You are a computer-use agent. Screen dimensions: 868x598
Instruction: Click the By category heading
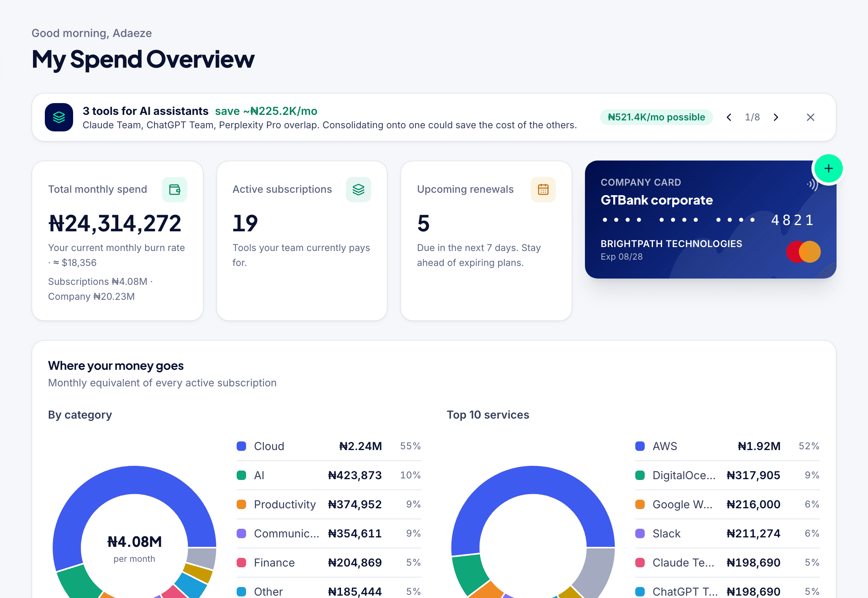tap(80, 415)
